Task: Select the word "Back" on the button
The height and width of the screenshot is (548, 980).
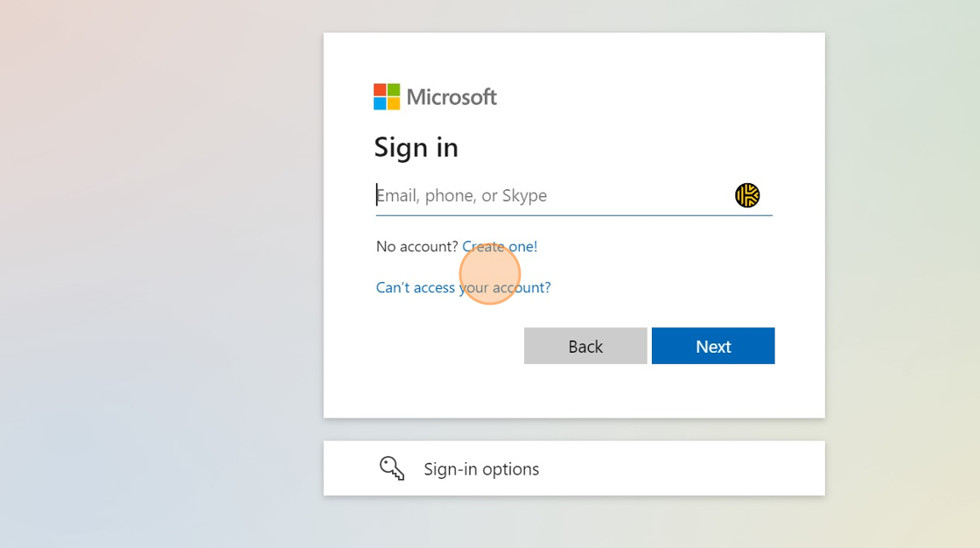Action: 585,347
